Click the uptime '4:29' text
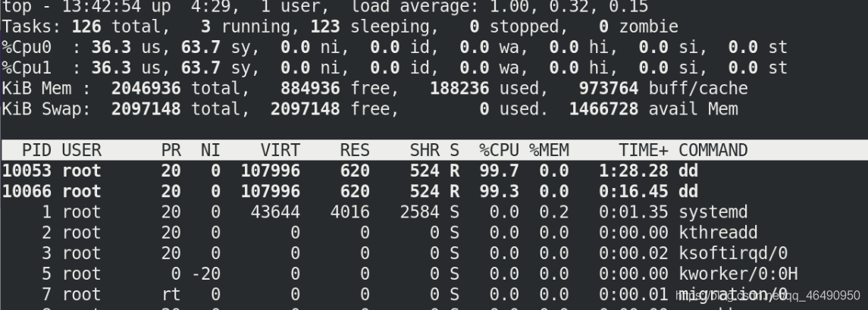 tap(211, 7)
